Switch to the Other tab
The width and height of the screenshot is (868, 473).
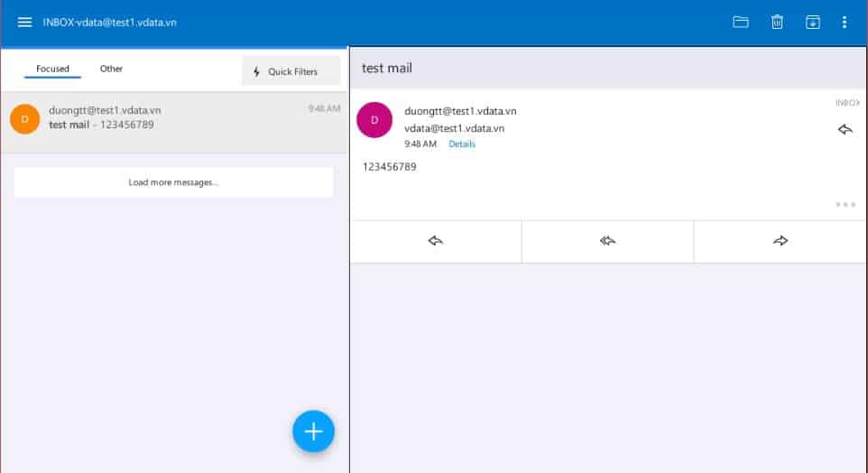[111, 69]
